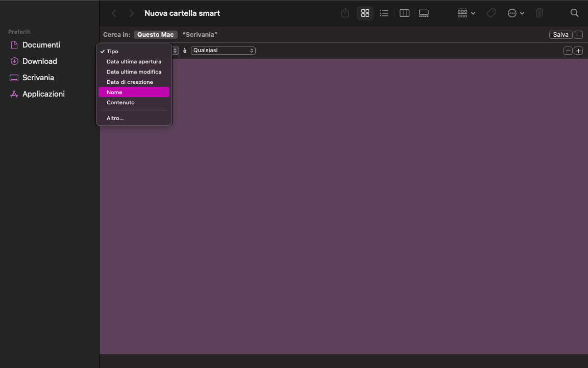Open search with magnifying glass icon
This screenshot has height=368, width=588.
pyautogui.click(x=574, y=13)
